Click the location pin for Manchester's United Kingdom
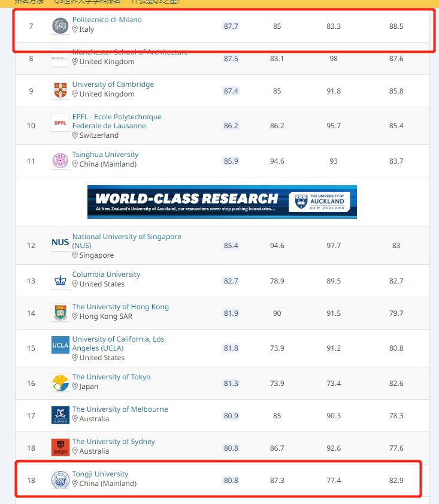Viewport: 439px width, 504px height. coord(75,61)
